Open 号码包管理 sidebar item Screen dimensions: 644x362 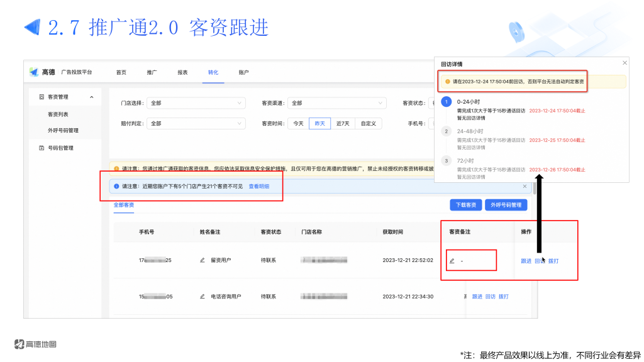(60, 148)
